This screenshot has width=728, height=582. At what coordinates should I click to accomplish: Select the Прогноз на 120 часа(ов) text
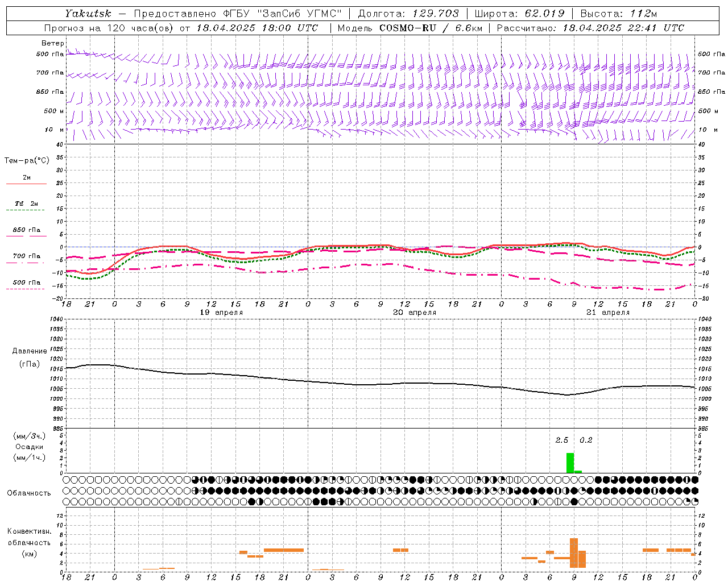[x=110, y=28]
